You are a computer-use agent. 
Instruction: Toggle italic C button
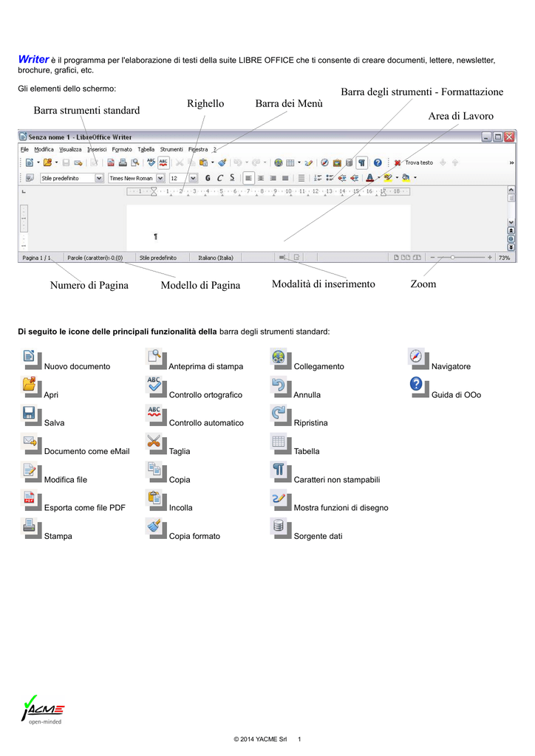[x=220, y=178]
